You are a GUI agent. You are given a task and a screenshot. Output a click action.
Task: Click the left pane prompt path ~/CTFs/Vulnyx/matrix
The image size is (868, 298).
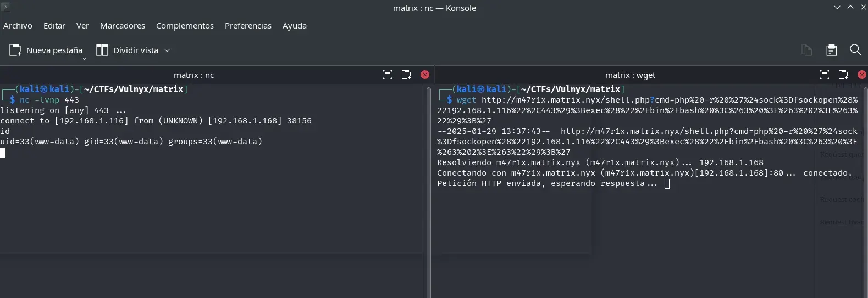coord(134,89)
